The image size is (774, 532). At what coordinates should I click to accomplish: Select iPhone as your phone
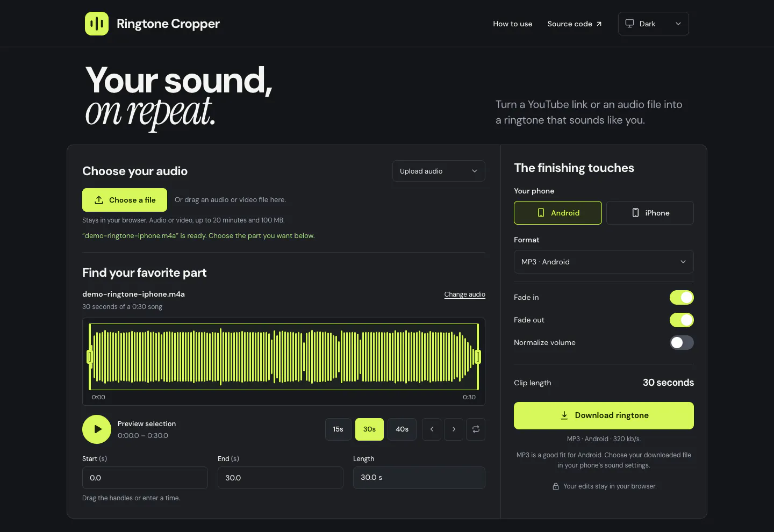650,213
